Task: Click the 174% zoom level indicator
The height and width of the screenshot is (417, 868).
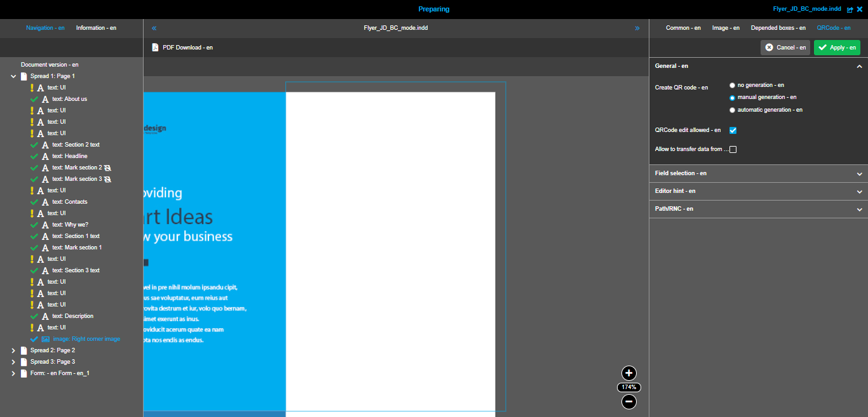Action: (x=628, y=387)
